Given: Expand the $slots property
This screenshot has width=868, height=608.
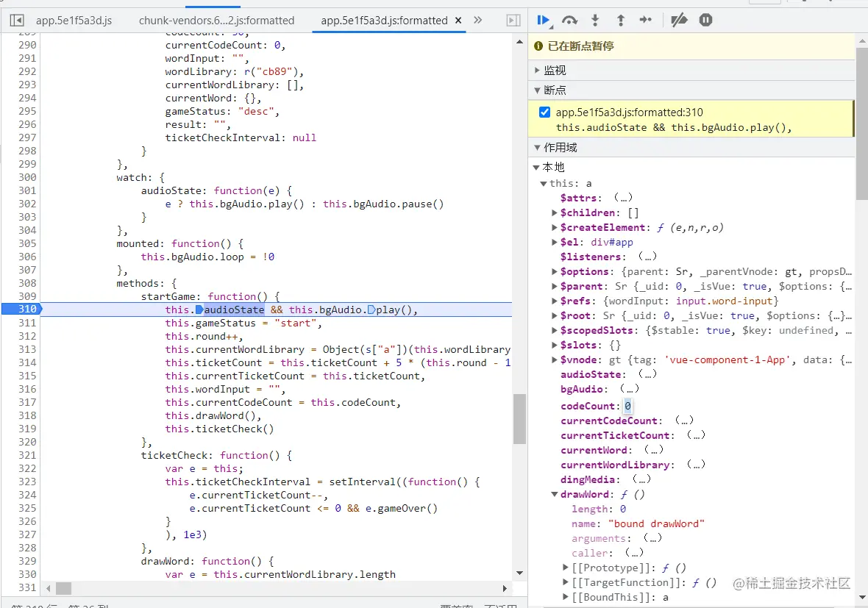Looking at the screenshot, I should tap(555, 346).
